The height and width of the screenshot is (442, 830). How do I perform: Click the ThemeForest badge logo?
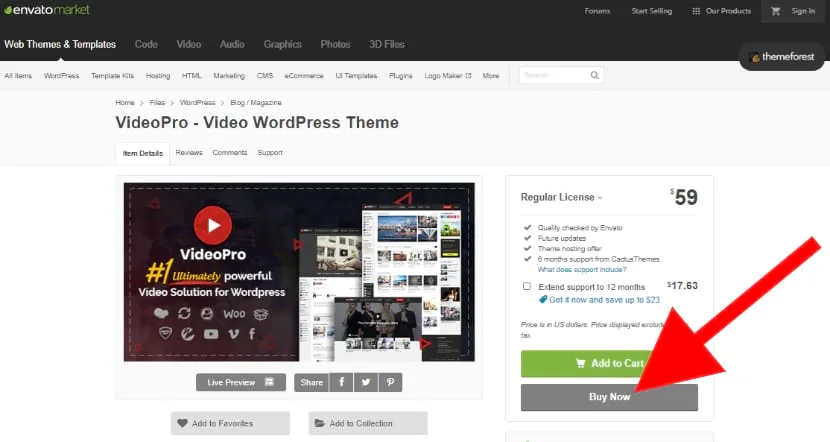[x=782, y=57]
